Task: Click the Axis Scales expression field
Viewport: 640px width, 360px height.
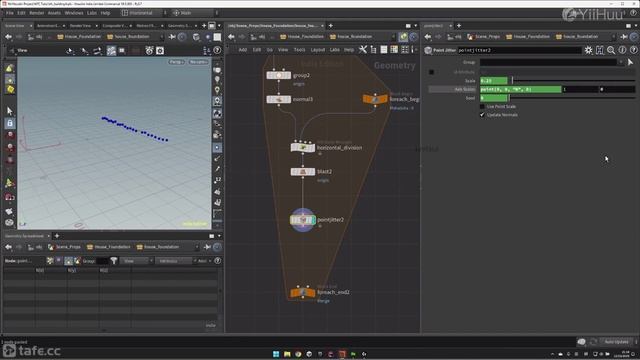Action: (x=520, y=89)
